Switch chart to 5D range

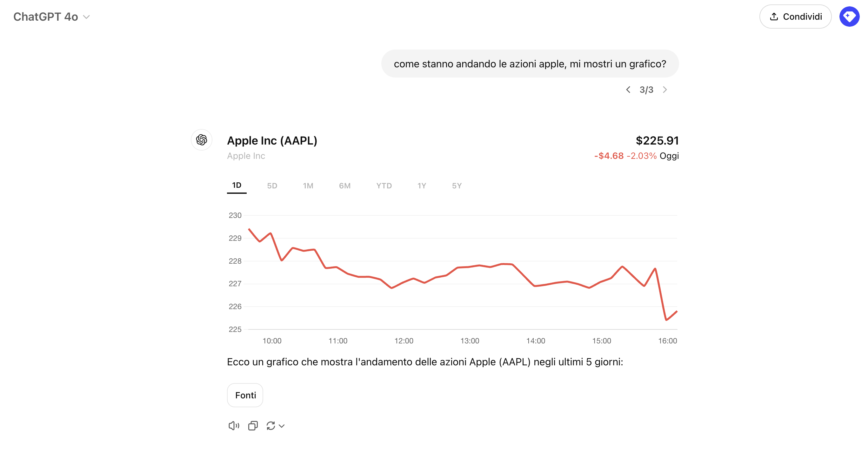pyautogui.click(x=272, y=186)
